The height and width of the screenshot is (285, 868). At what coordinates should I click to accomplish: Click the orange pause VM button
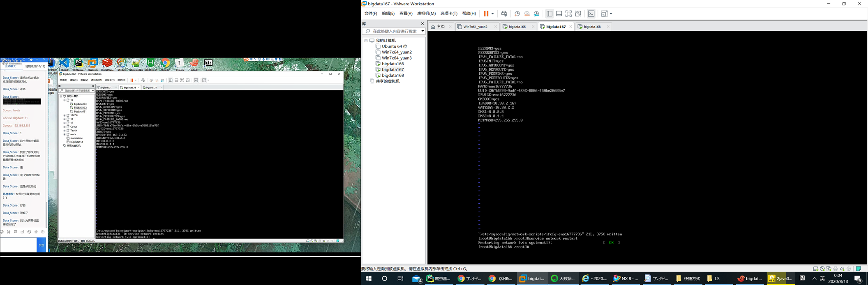click(486, 14)
